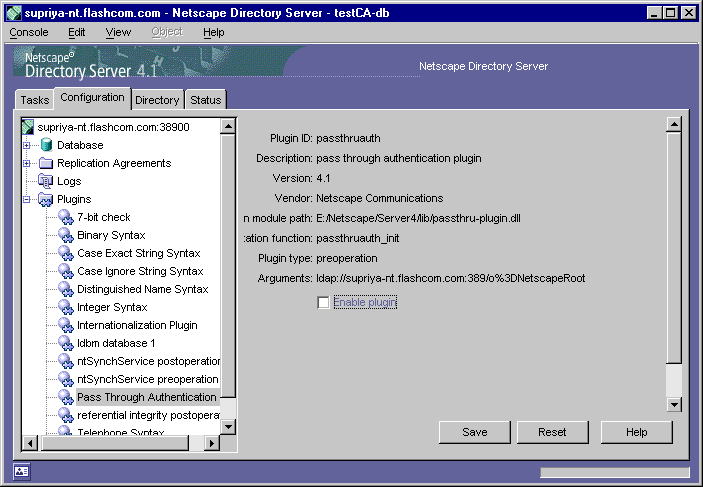703x487 pixels.
Task: Click the passthru-plugin.dll module path
Action: (418, 218)
